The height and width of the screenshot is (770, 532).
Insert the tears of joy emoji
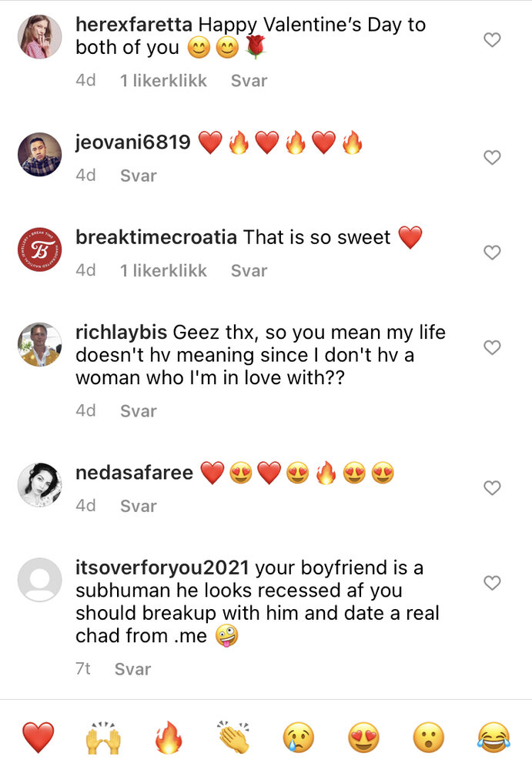(x=494, y=737)
